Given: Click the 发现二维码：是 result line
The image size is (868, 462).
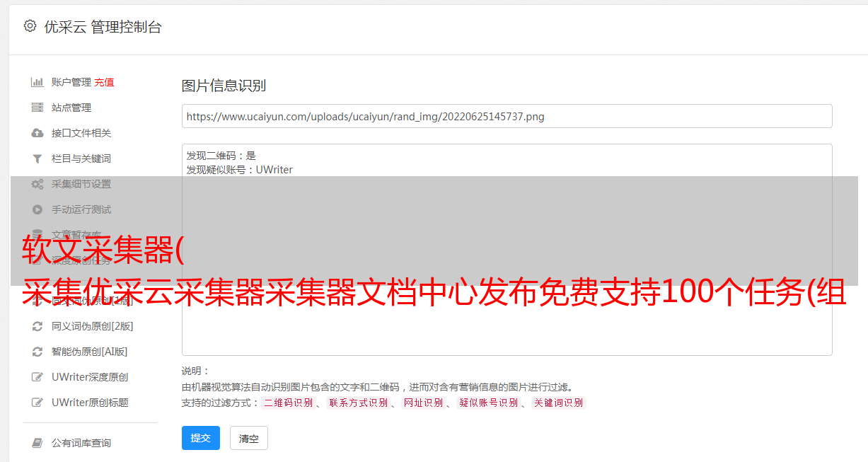Looking at the screenshot, I should [221, 156].
